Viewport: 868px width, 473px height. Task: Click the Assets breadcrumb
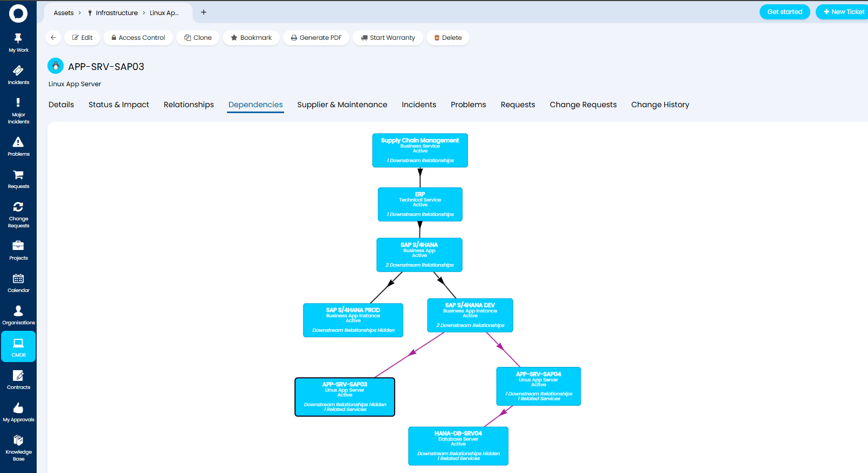[x=64, y=12]
